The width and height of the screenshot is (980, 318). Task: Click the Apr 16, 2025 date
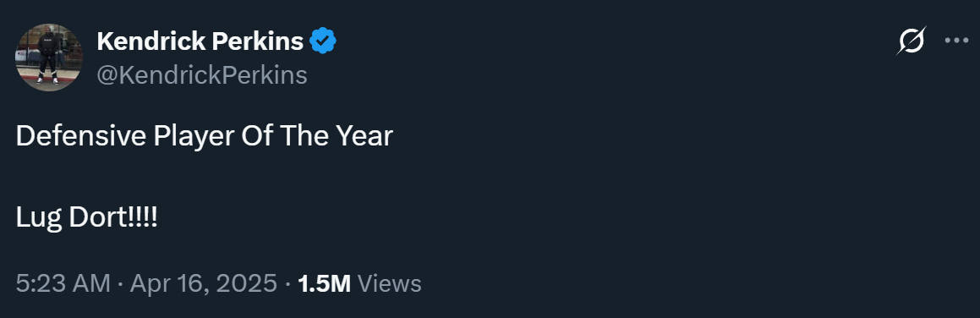pyautogui.click(x=203, y=283)
